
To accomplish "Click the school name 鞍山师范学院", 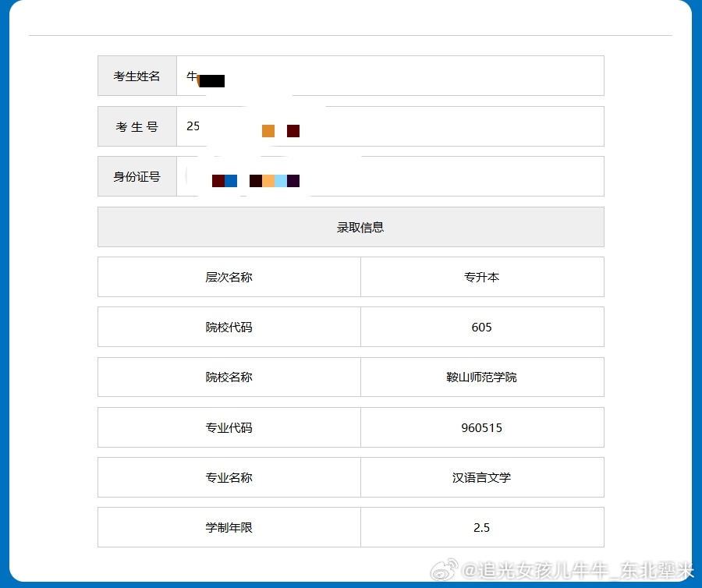I will 481,377.
